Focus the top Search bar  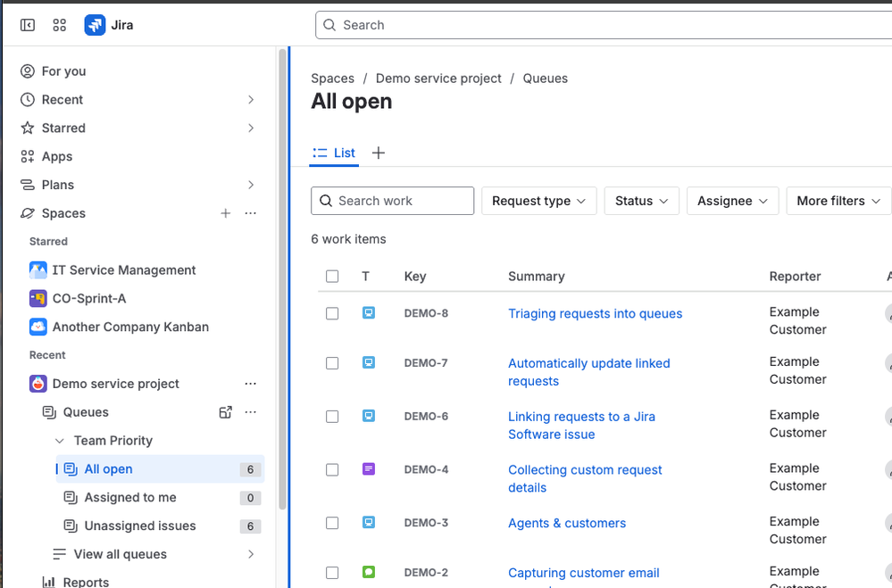coord(604,25)
